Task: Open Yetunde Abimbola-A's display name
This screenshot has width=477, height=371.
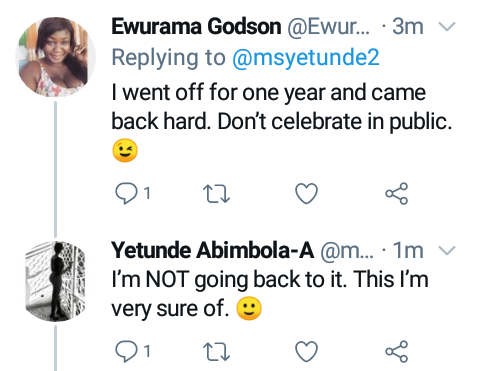Action: (x=213, y=250)
